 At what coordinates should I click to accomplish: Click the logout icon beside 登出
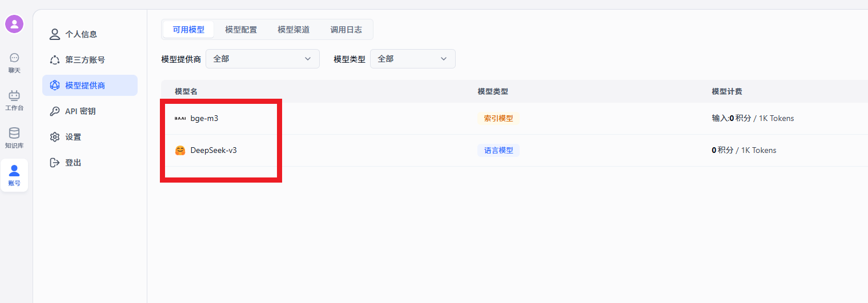55,163
